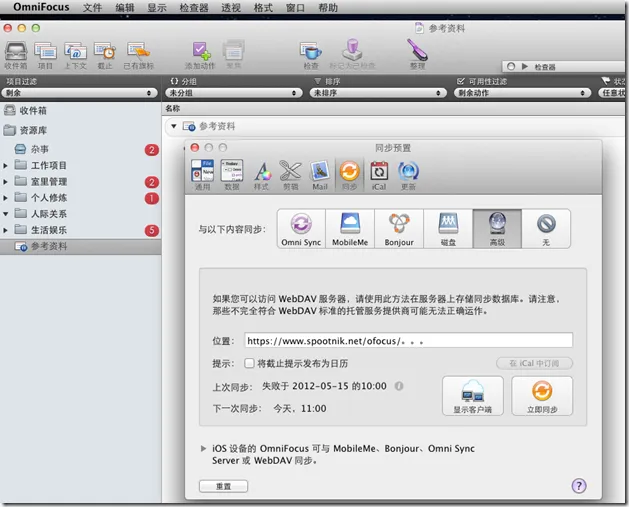This screenshot has height=507, width=629.
Task: Open the 通用 General preferences pane
Action: [x=202, y=175]
